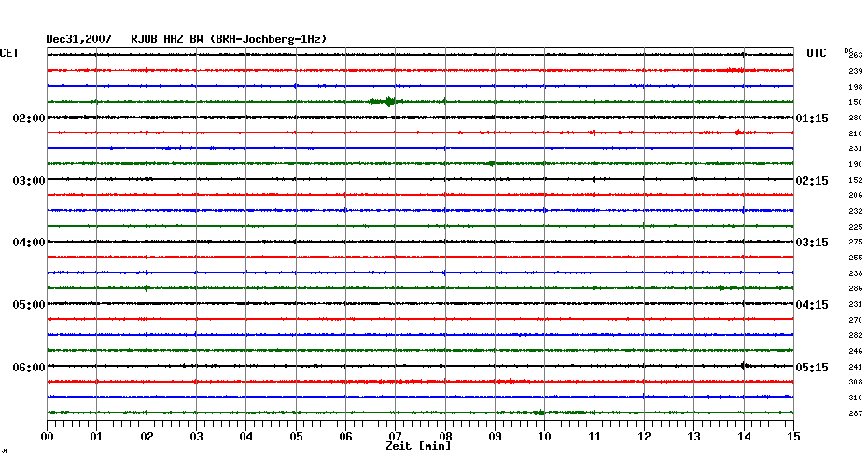Select DC offset value 206
This screenshot has height=461, width=868.
[856, 195]
